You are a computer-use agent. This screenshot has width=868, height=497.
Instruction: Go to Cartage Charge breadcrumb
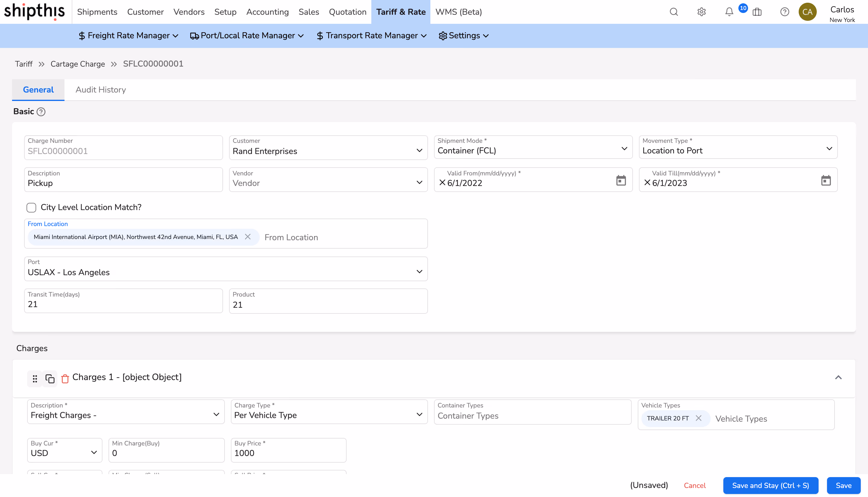tap(77, 64)
